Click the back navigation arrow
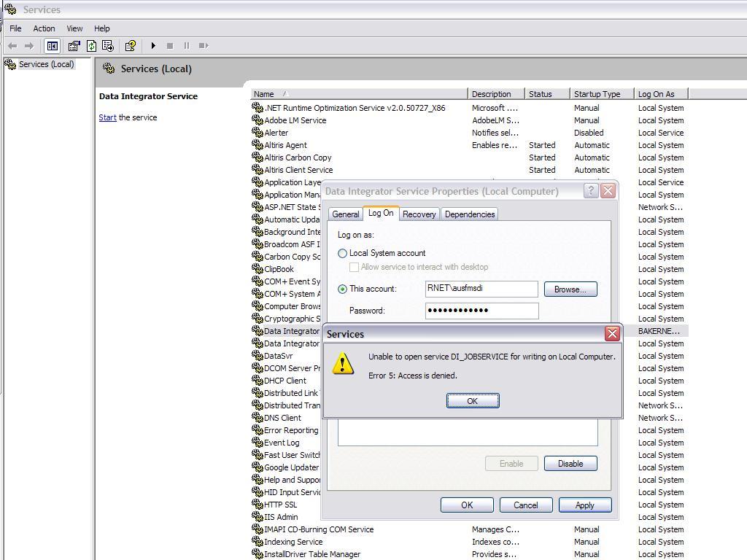 pos(12,45)
